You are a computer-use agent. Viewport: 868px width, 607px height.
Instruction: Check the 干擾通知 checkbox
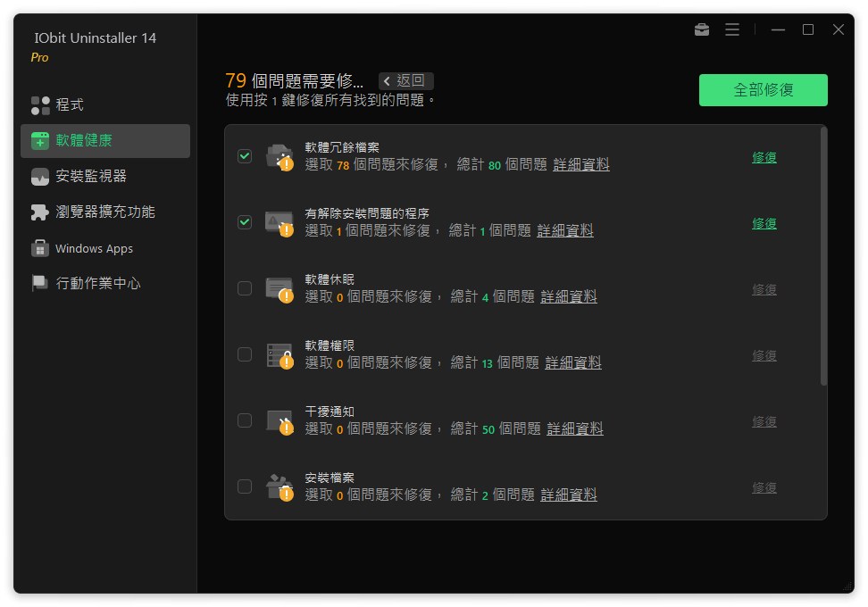245,420
